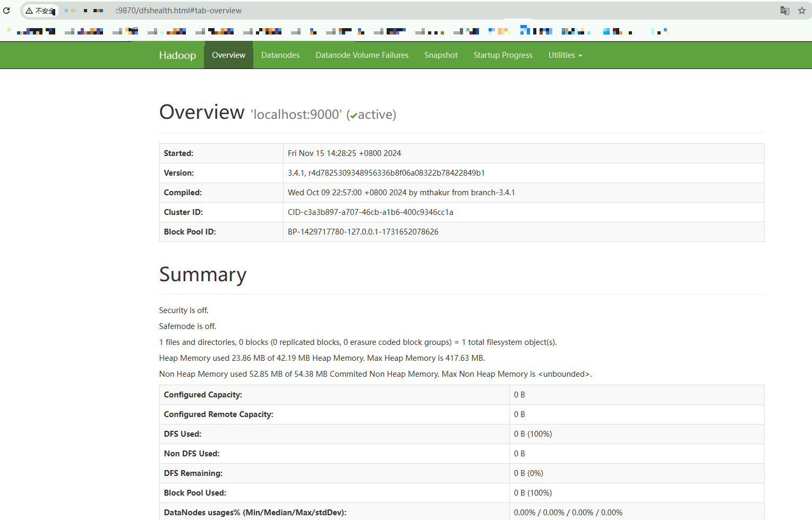Viewport: 812px width, 520px height.
Task: Click the Version: label cell
Action: click(221, 173)
